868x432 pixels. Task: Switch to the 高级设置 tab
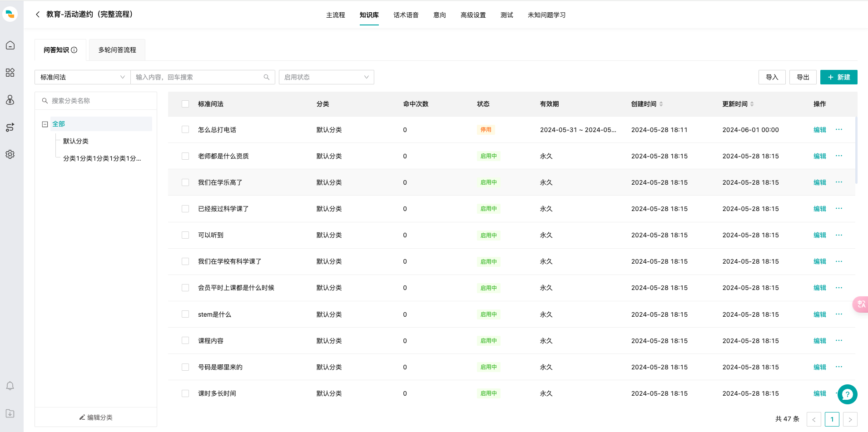pos(473,15)
